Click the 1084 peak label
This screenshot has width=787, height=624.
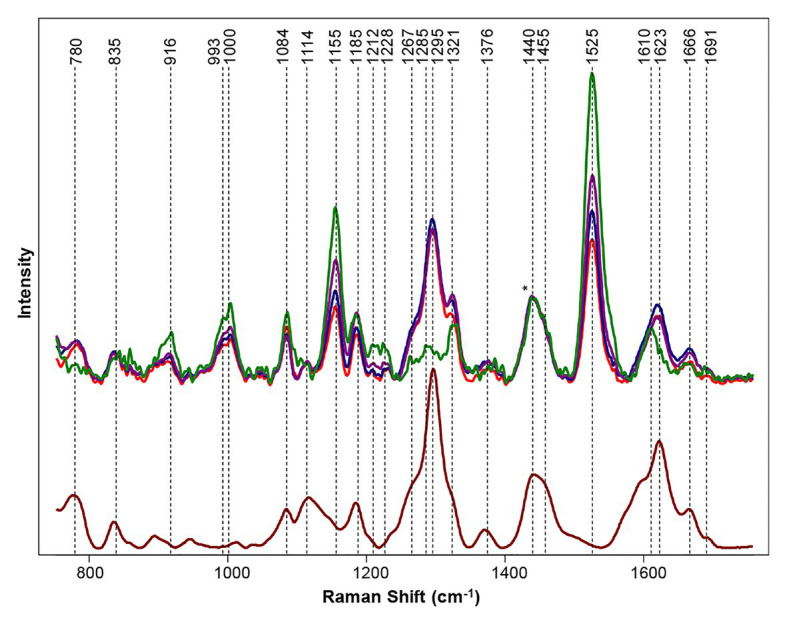coord(286,48)
